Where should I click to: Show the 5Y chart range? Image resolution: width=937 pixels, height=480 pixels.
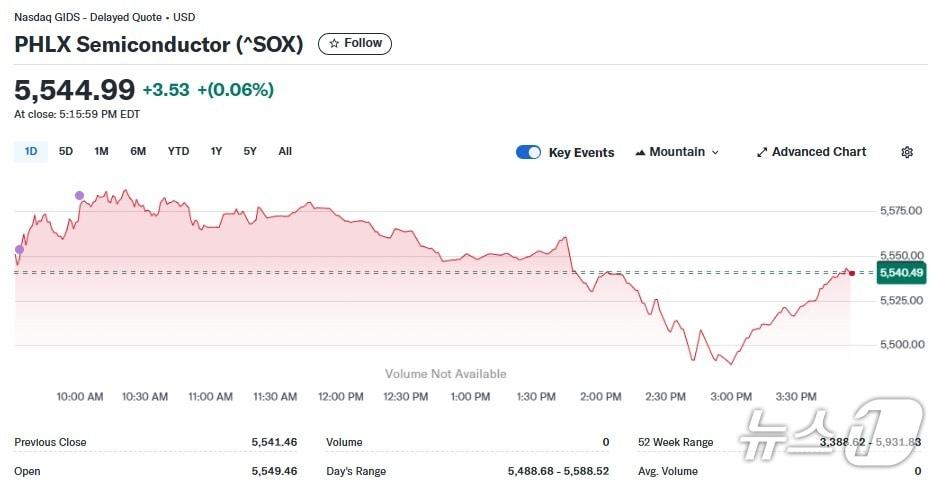[250, 151]
